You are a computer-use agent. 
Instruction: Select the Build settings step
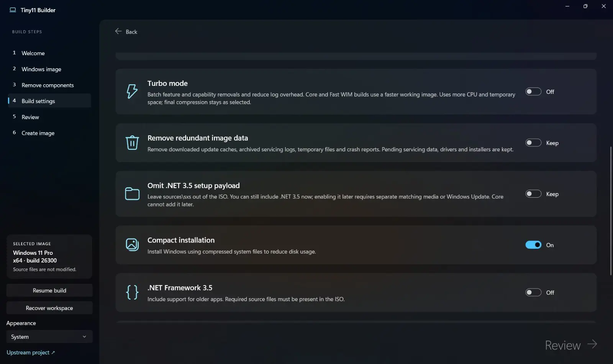pos(49,101)
